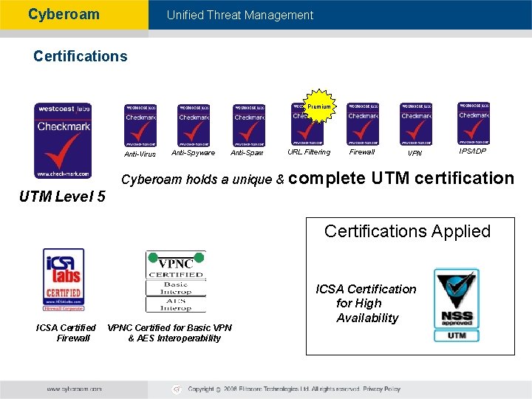Click the 'complete UTM certification' text

[401, 178]
